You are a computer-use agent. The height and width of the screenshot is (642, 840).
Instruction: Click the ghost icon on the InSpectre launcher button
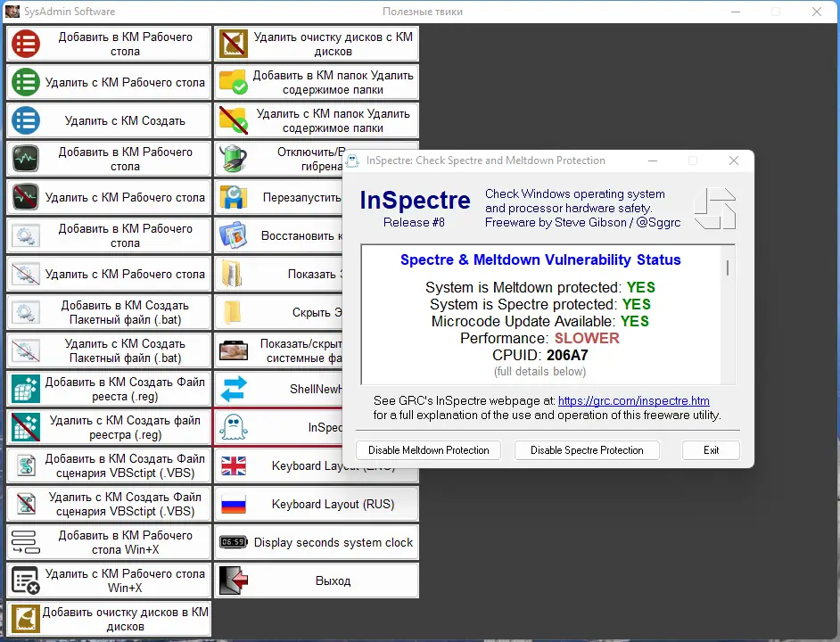pos(234,427)
